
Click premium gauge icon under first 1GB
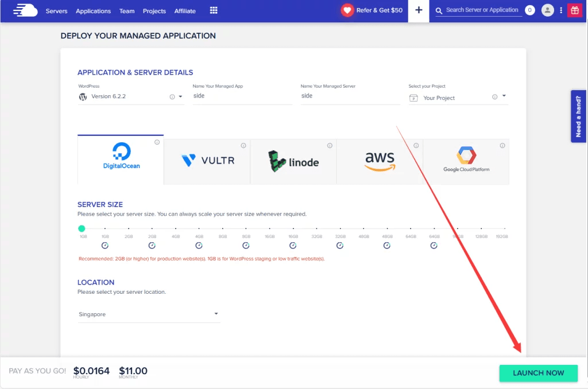pyautogui.click(x=105, y=246)
